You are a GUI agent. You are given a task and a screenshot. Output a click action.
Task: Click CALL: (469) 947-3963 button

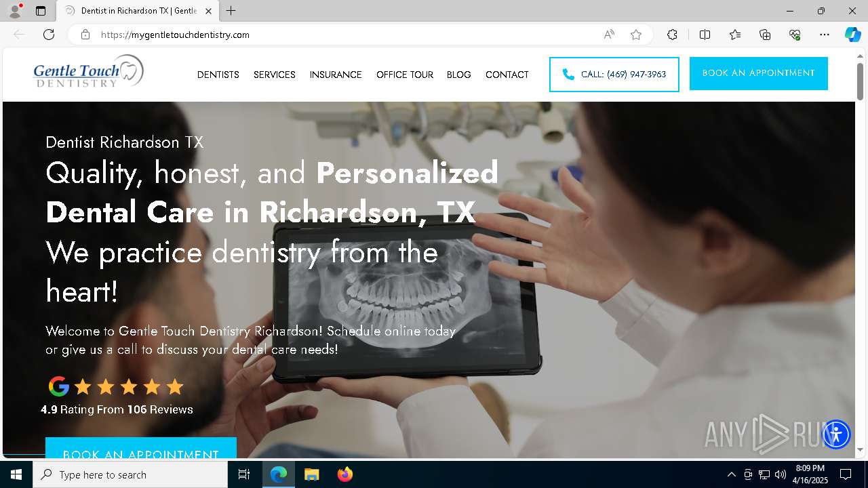[614, 75]
